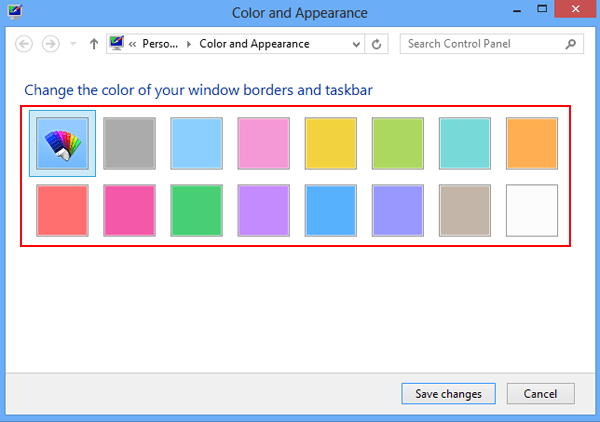
Task: Pick the tan beige swatch
Action: click(465, 210)
